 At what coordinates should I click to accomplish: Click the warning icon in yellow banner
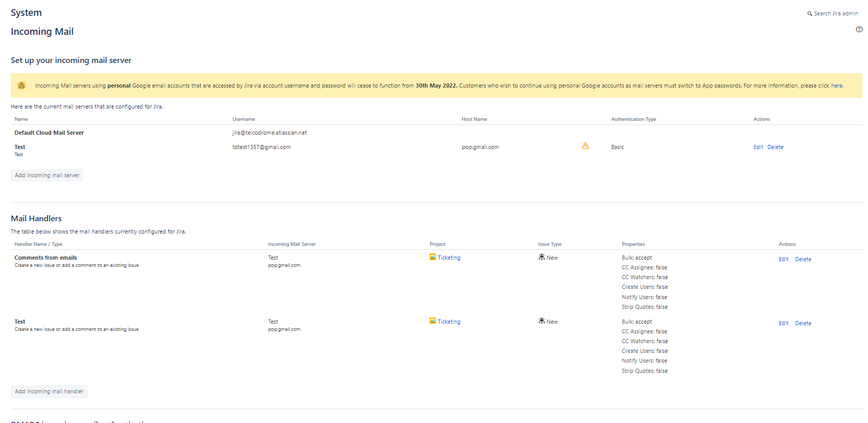pyautogui.click(x=21, y=86)
